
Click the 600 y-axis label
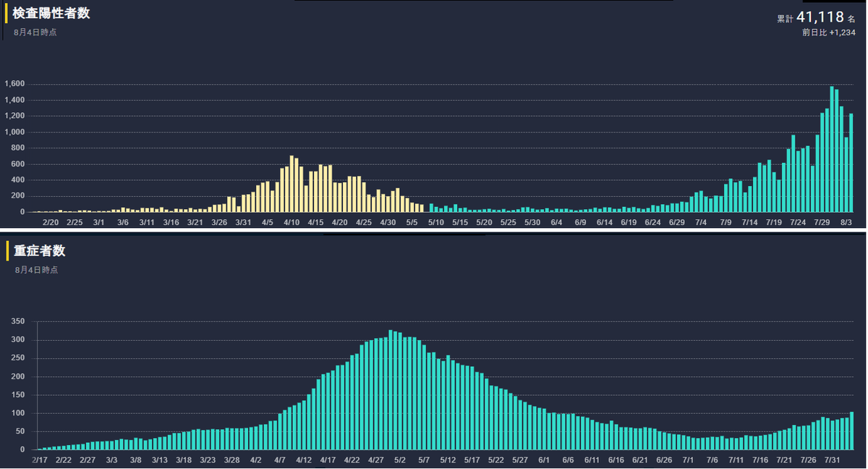coord(19,164)
